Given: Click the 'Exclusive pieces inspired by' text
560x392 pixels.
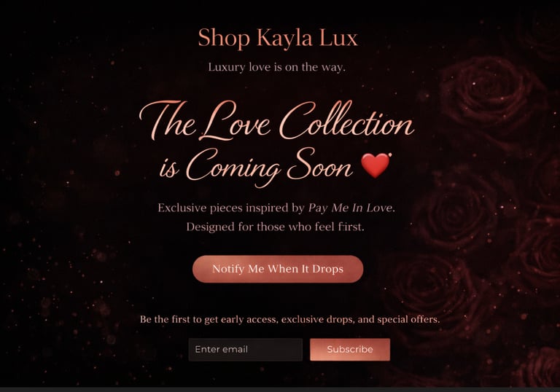Looking at the screenshot, I should pyautogui.click(x=231, y=208).
